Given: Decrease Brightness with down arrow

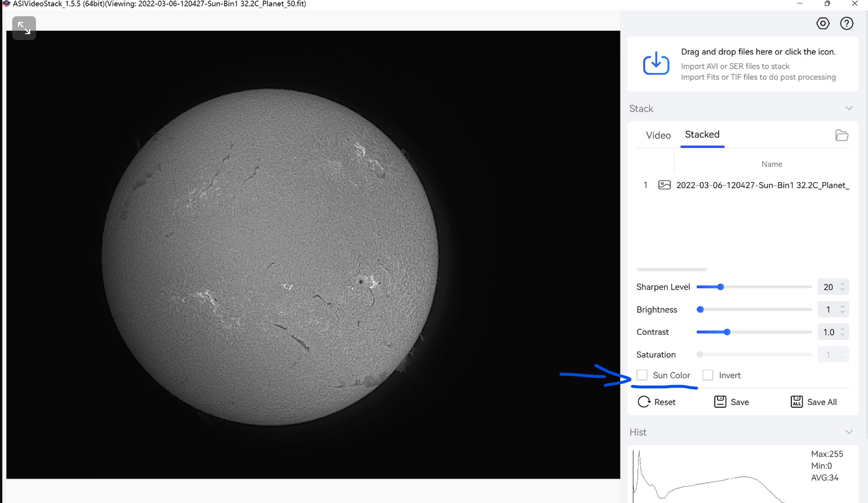Looking at the screenshot, I should tap(842, 313).
